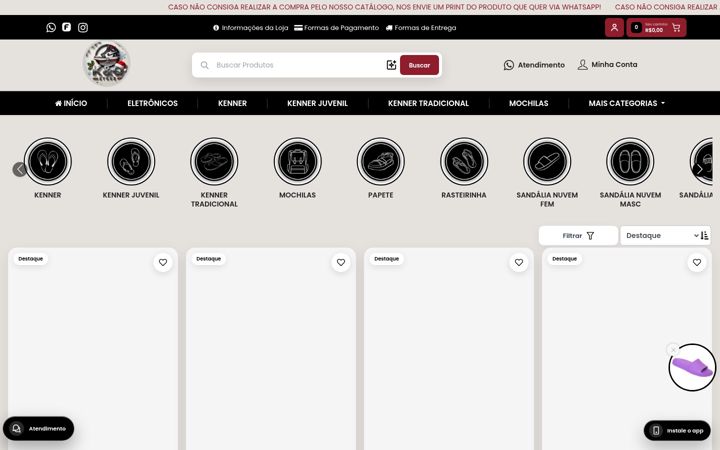The image size is (720, 450).
Task: Select the Kenner flip-flop category icon
Action: coord(48,162)
